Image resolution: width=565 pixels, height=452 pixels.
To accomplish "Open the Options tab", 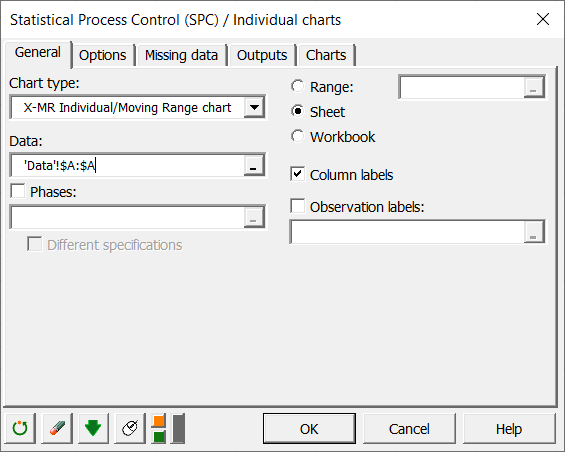I will [103, 56].
